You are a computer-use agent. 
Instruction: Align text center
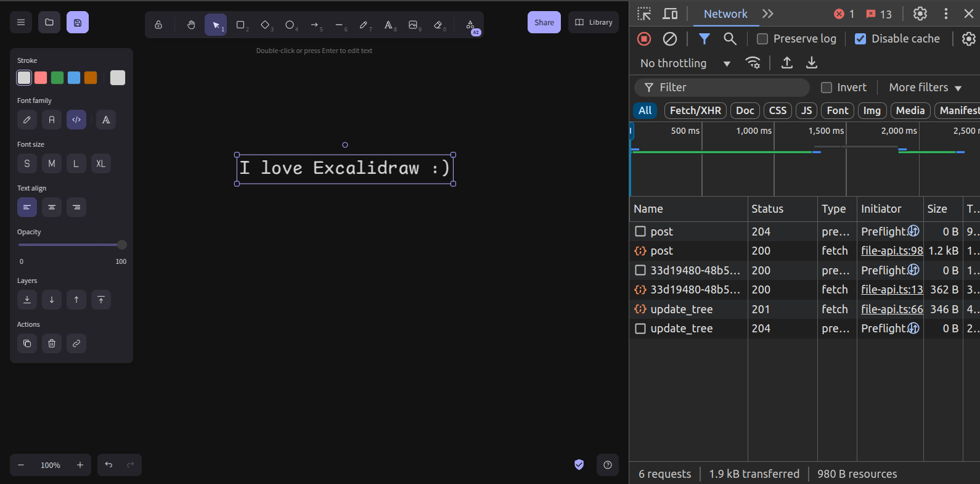(x=52, y=207)
